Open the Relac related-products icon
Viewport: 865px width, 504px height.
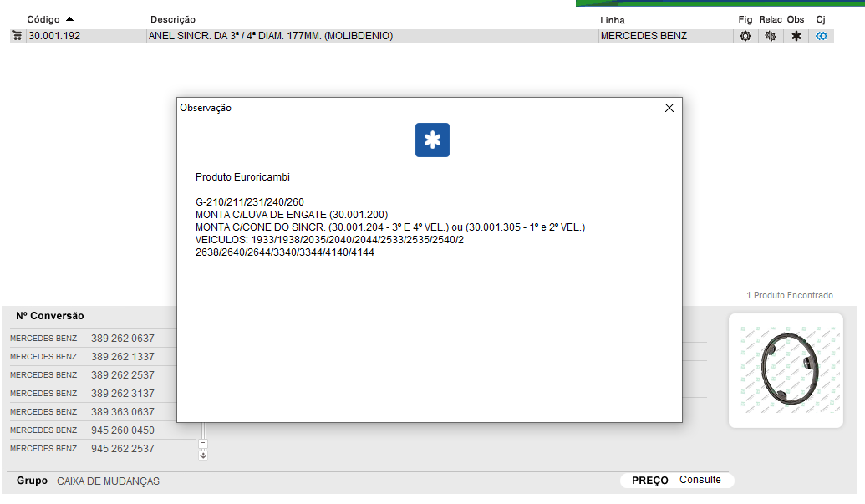(771, 36)
